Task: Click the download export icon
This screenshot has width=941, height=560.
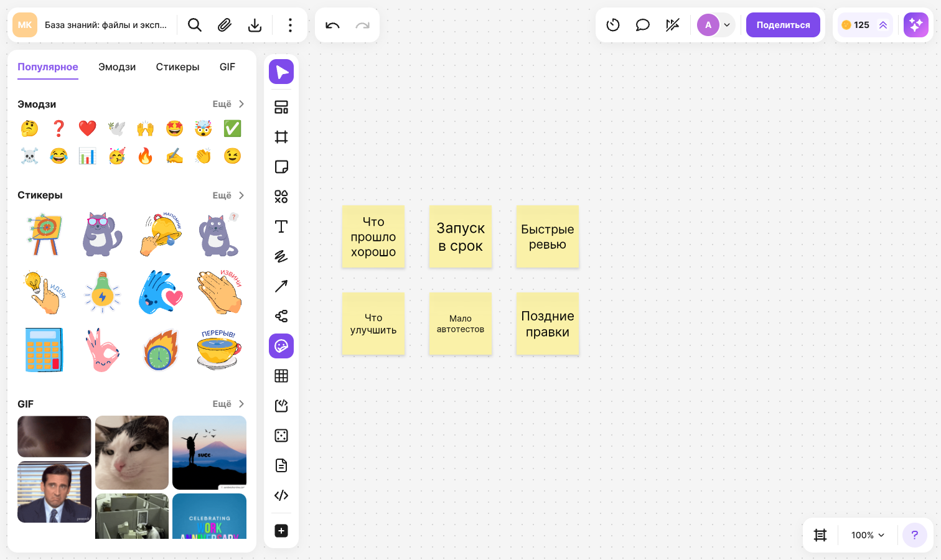Action: click(255, 25)
